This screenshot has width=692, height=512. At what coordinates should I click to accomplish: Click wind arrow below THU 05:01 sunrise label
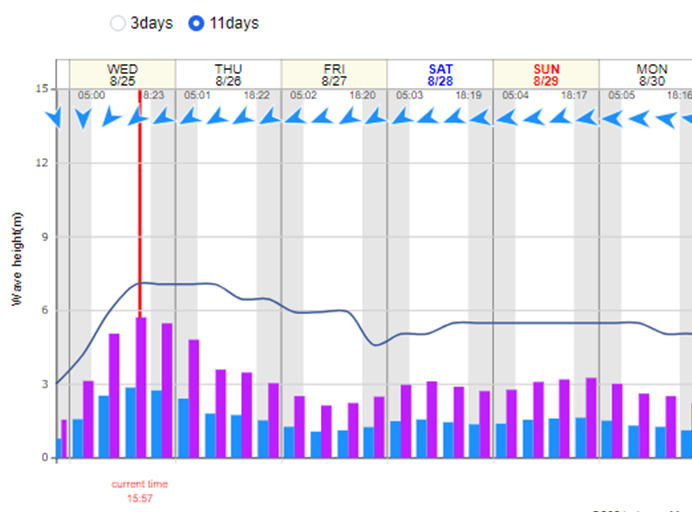[189, 118]
